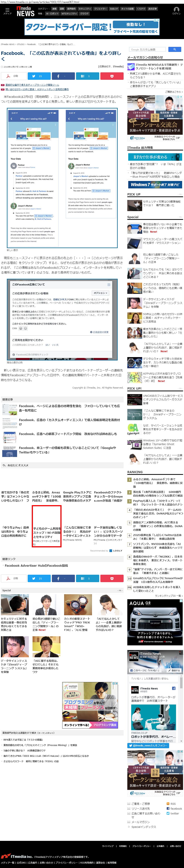The width and height of the screenshot is (184, 868).
Task: Click ランキングトップ30 一覧 link
Action: click(x=169, y=596)
